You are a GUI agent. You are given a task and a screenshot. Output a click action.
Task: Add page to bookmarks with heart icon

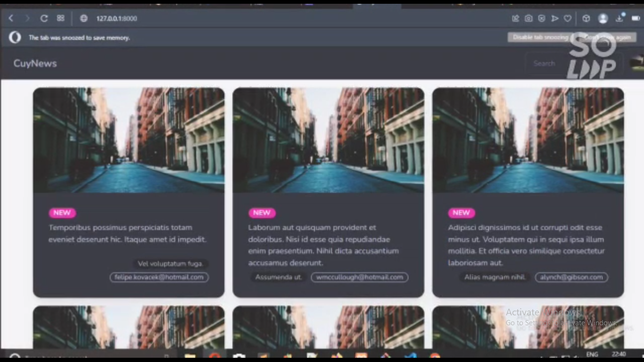click(568, 18)
